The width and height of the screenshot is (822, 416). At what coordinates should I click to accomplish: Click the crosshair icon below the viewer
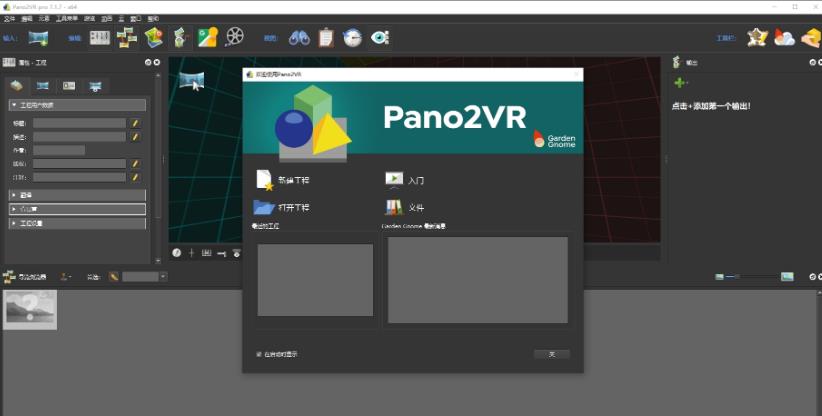click(x=191, y=253)
